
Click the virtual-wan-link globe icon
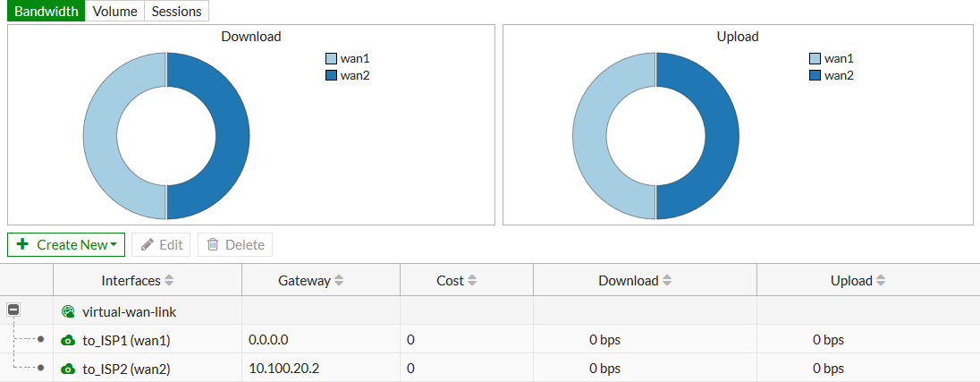[x=68, y=311]
